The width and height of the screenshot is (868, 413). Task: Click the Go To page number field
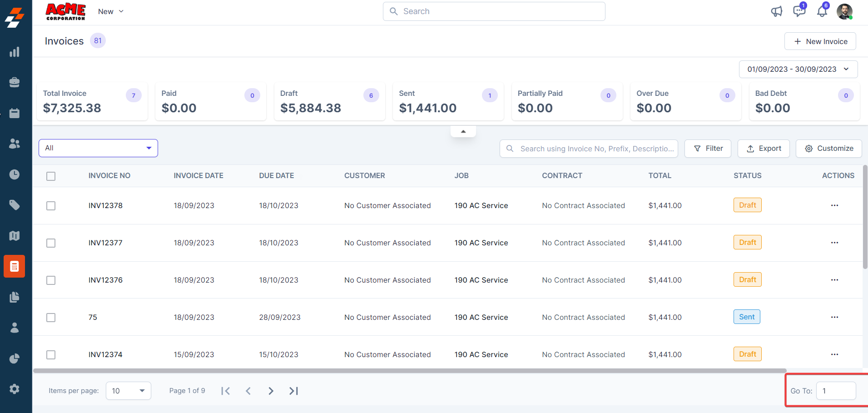point(836,391)
